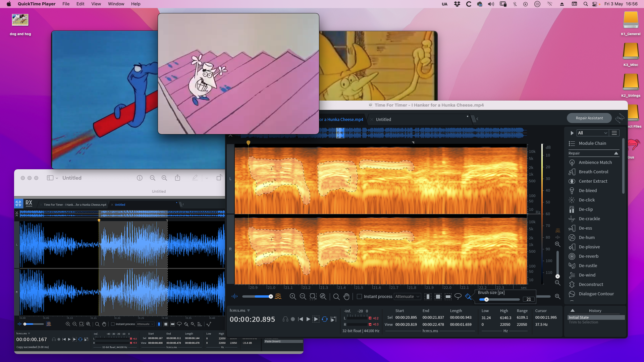Toggle headphone monitoring icon
The image size is (644, 362).
click(285, 319)
